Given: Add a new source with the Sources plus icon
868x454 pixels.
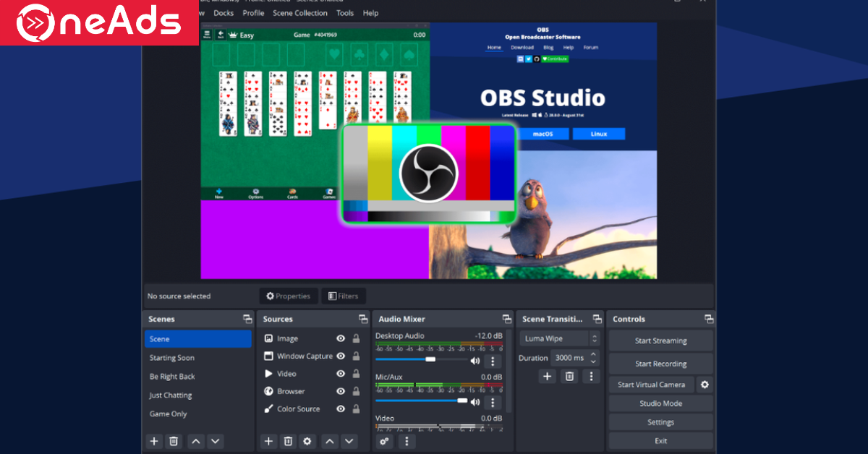Looking at the screenshot, I should click(268, 441).
